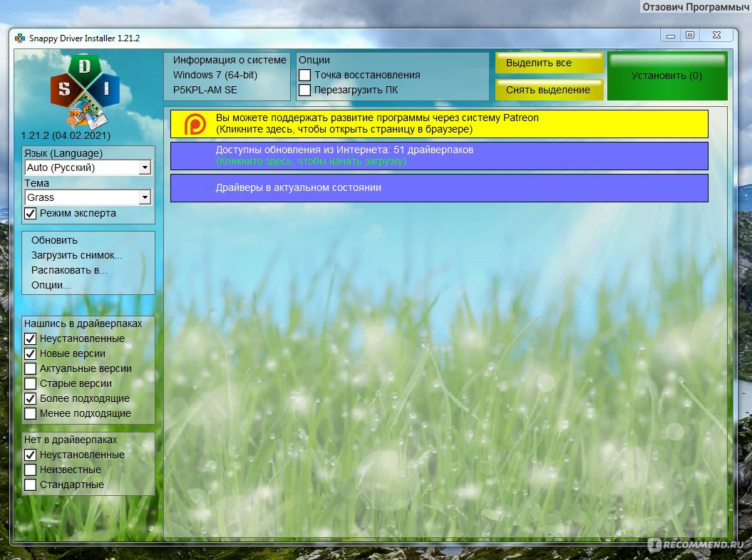Click the Информация о системе heading
Screen dimensions: 752x560
230,60
